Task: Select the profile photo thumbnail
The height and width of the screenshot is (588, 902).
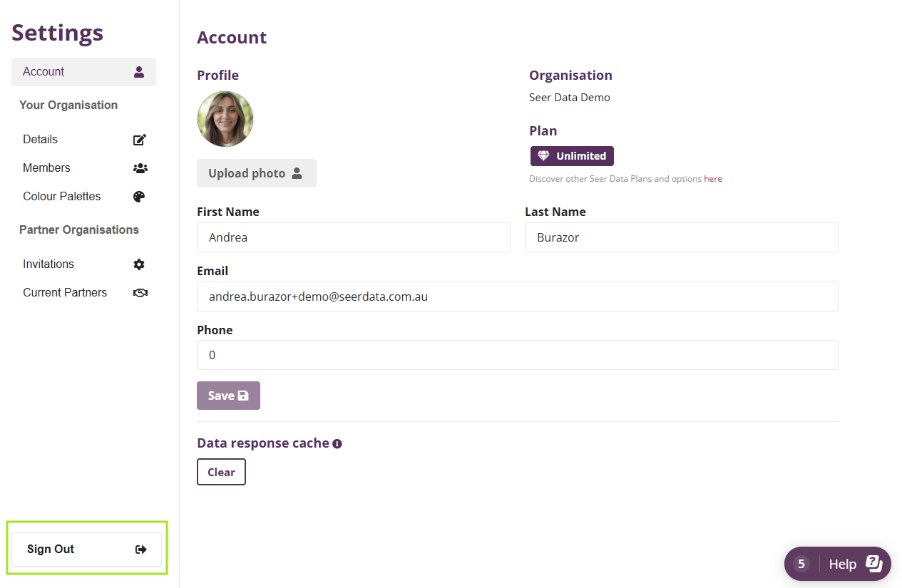Action: (225, 119)
